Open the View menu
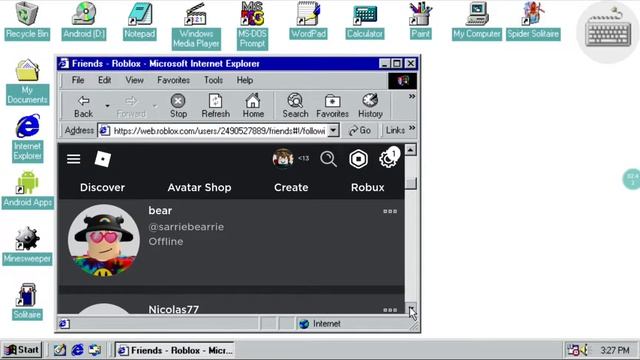 coord(134,80)
